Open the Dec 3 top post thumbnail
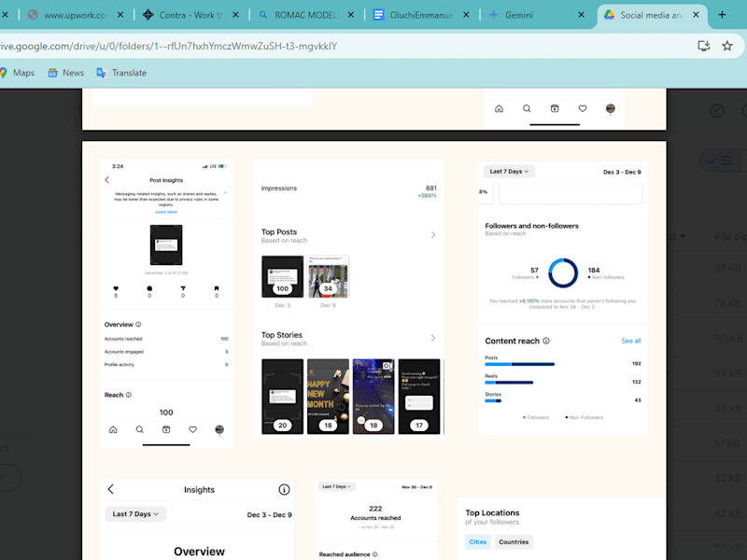This screenshot has width=747, height=560. (x=283, y=276)
